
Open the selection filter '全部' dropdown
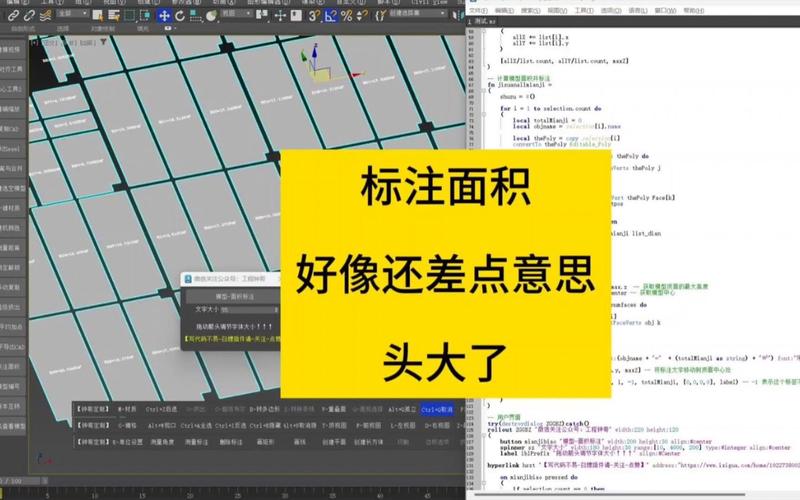pyautogui.click(x=73, y=14)
